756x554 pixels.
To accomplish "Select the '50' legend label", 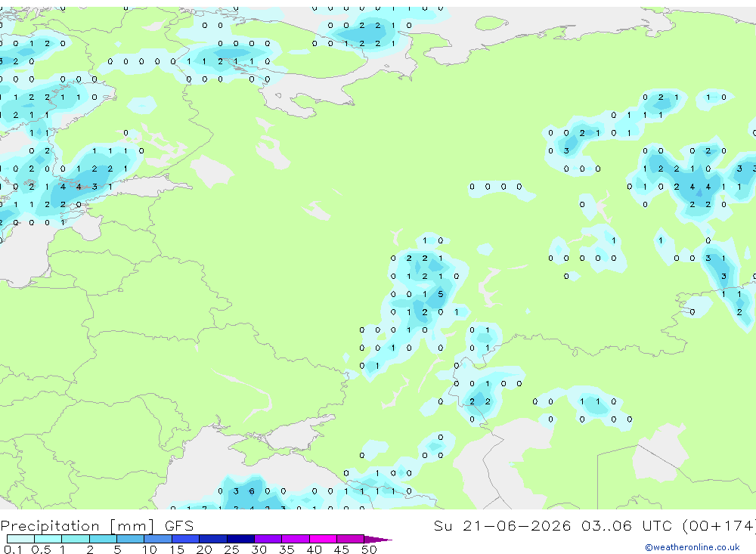I will click(x=369, y=549).
